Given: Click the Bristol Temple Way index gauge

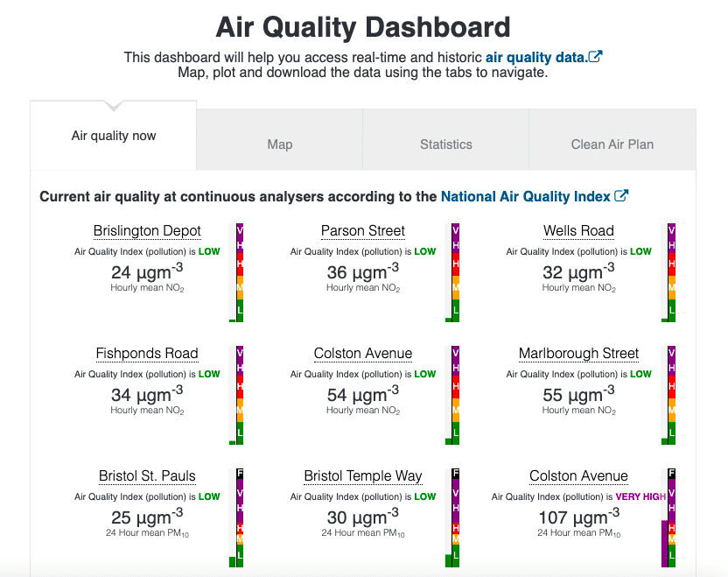Looking at the screenshot, I should coord(455,517).
